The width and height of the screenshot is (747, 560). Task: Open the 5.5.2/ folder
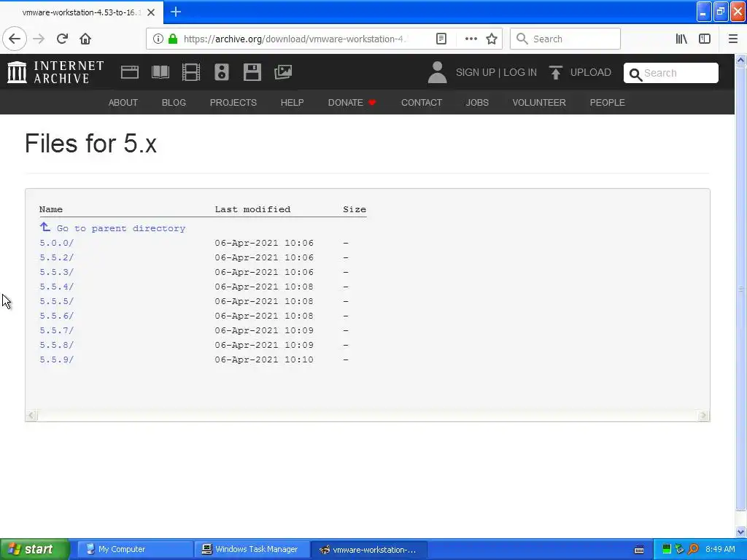pyautogui.click(x=57, y=257)
